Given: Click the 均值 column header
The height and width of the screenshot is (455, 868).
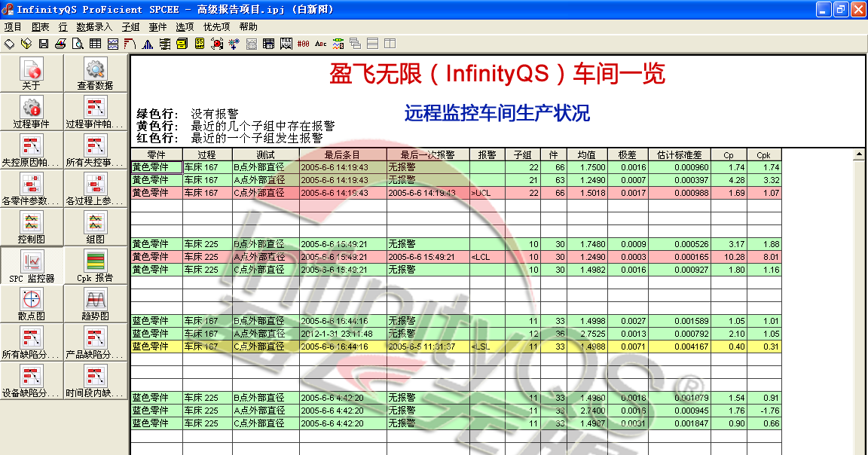Looking at the screenshot, I should (587, 155).
